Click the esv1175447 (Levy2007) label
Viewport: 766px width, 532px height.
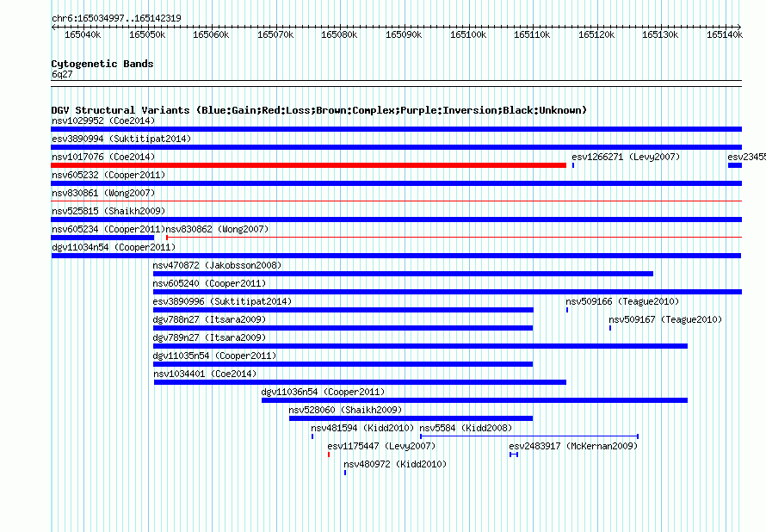pyautogui.click(x=381, y=446)
